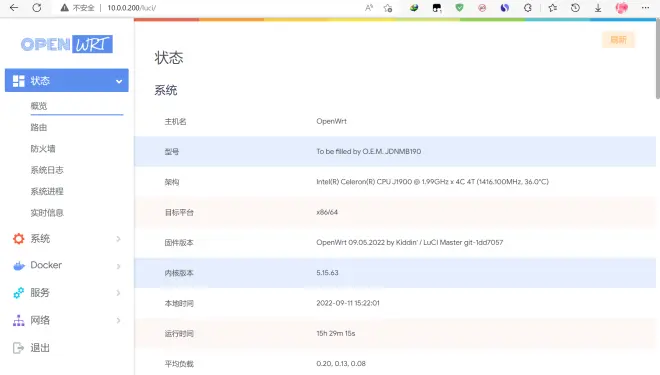Click the 内核版本 row label
Screen dimensions: 660x375
click(x=179, y=273)
